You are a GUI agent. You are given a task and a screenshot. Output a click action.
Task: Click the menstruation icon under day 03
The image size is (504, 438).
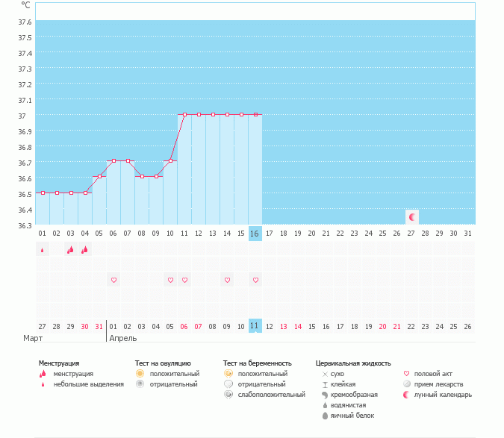click(71, 250)
